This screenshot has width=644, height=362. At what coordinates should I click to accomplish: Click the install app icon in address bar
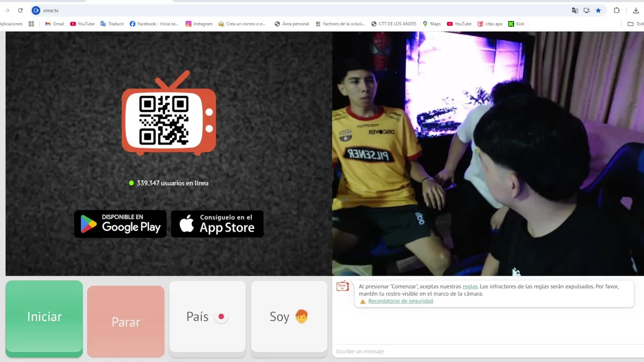click(x=587, y=10)
